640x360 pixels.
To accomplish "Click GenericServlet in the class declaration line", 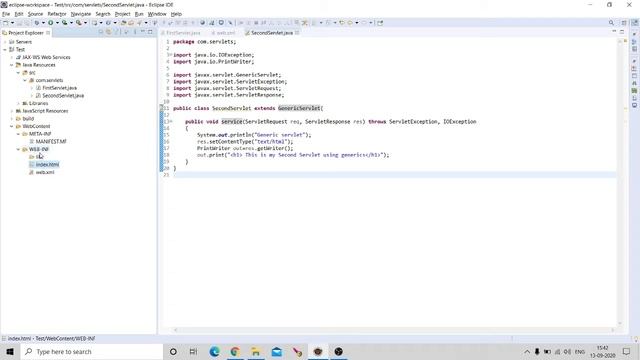I will click(x=299, y=108).
